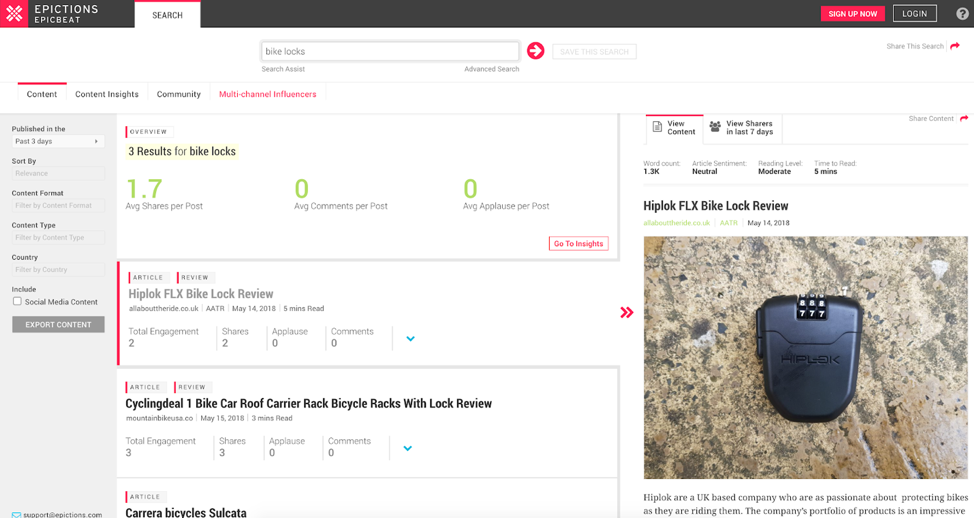The image size is (974, 518).
Task: Click the red double chevron icon
Action: [x=627, y=312]
